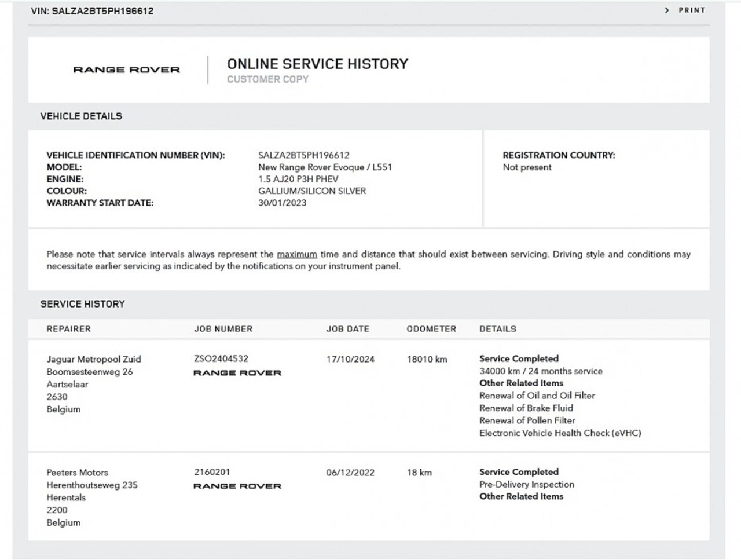The width and height of the screenshot is (741, 560).
Task: Click the Range Rover logo in header
Action: point(126,69)
